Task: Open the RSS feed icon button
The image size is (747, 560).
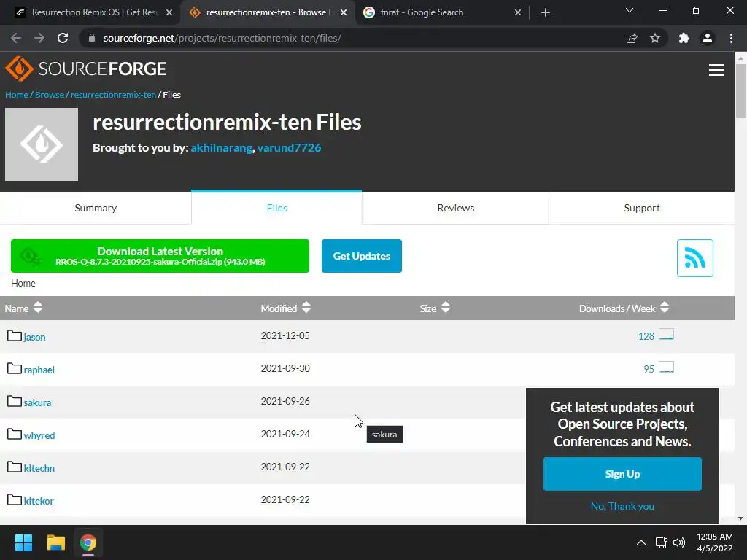Action: (x=694, y=258)
